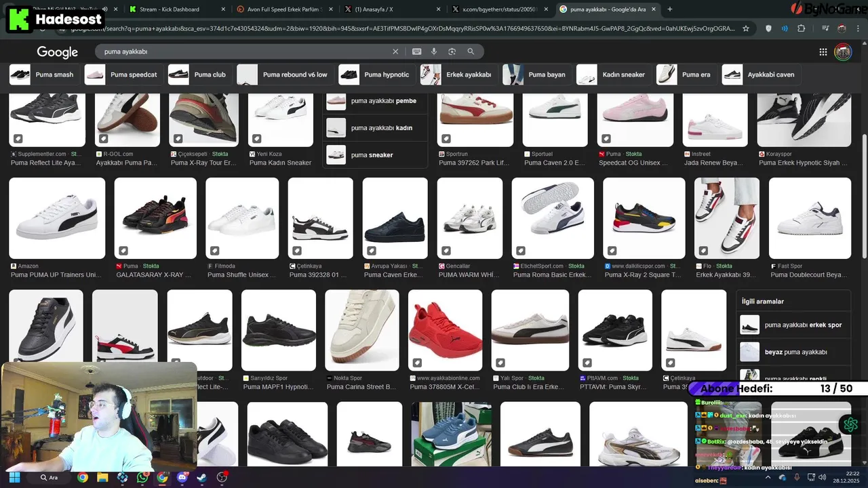Filter results by the Puma hypnotic chip

pos(376,75)
